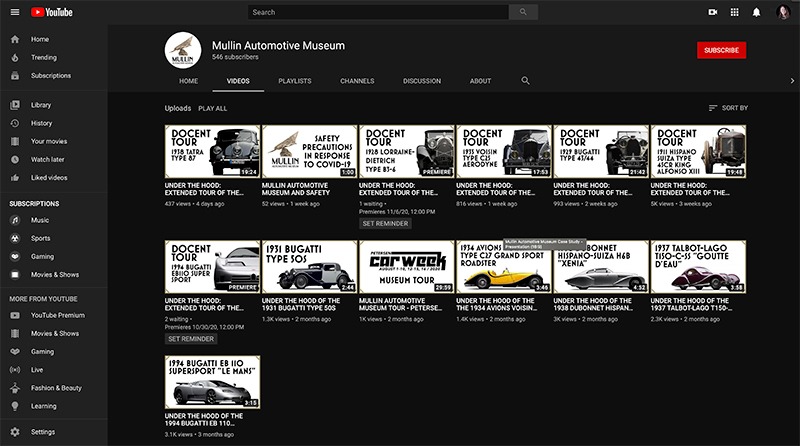Screen dimensions: 800x446
Task: Open Movies & Shows under More From YouTube
Action: (x=54, y=334)
